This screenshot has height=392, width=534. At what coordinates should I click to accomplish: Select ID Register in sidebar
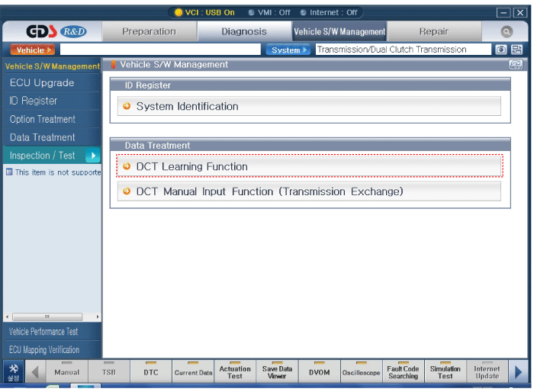coord(34,101)
